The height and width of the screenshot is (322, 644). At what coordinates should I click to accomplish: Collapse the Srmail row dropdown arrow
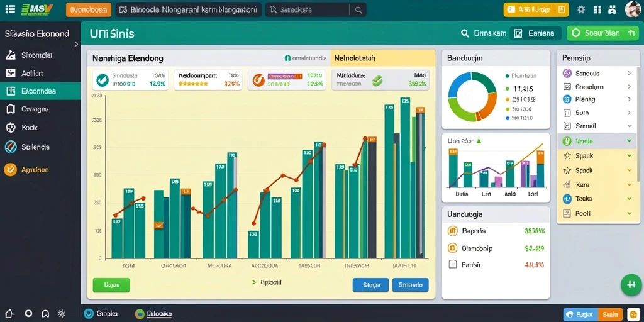point(629,126)
